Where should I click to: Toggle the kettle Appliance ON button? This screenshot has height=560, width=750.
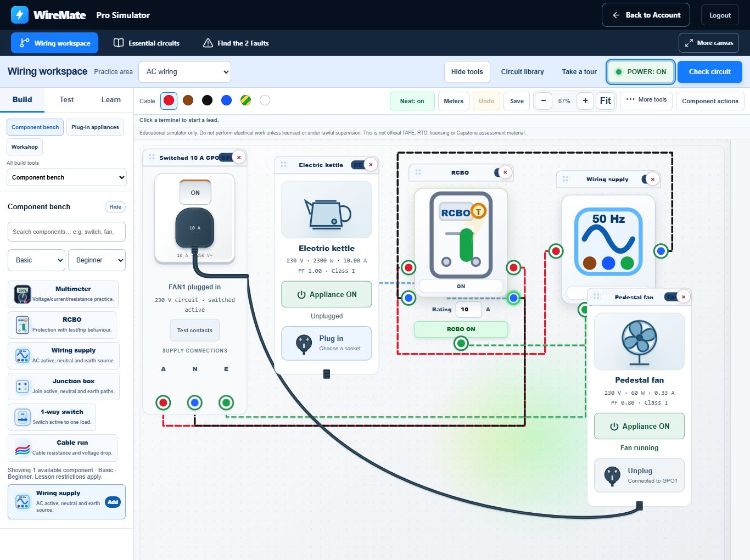327,294
